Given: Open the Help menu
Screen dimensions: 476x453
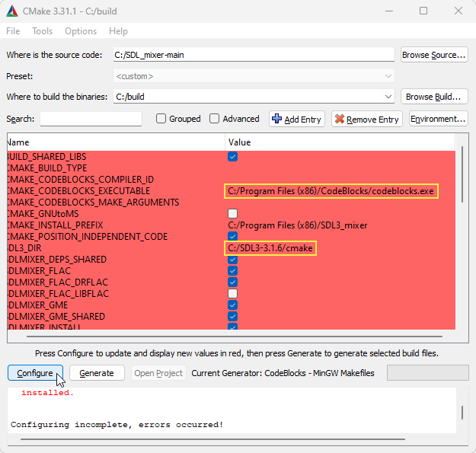Looking at the screenshot, I should coord(118,31).
